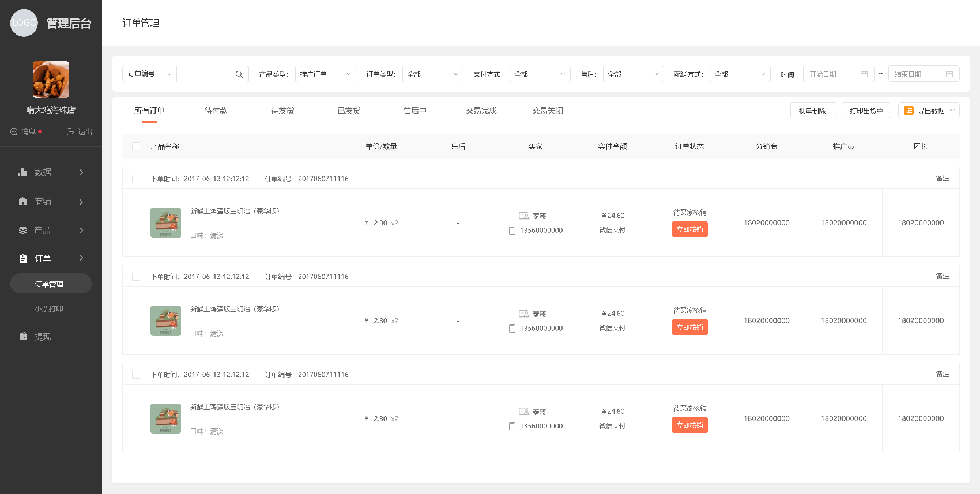Toggle the select-all checkbox in table header

[x=136, y=146]
